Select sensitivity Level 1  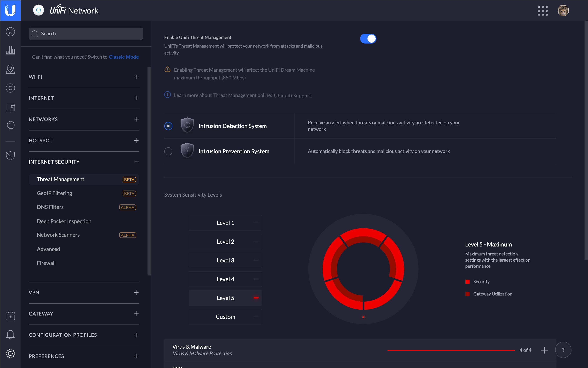click(225, 223)
